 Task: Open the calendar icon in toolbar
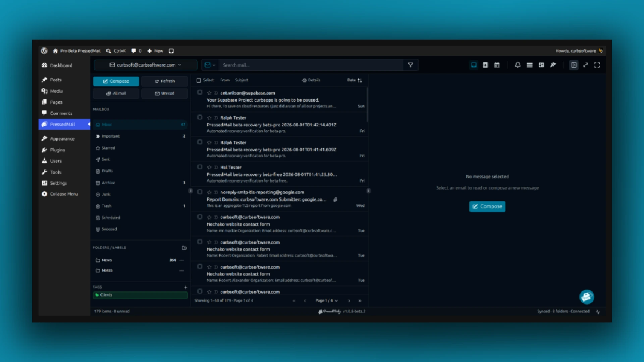[x=497, y=65]
